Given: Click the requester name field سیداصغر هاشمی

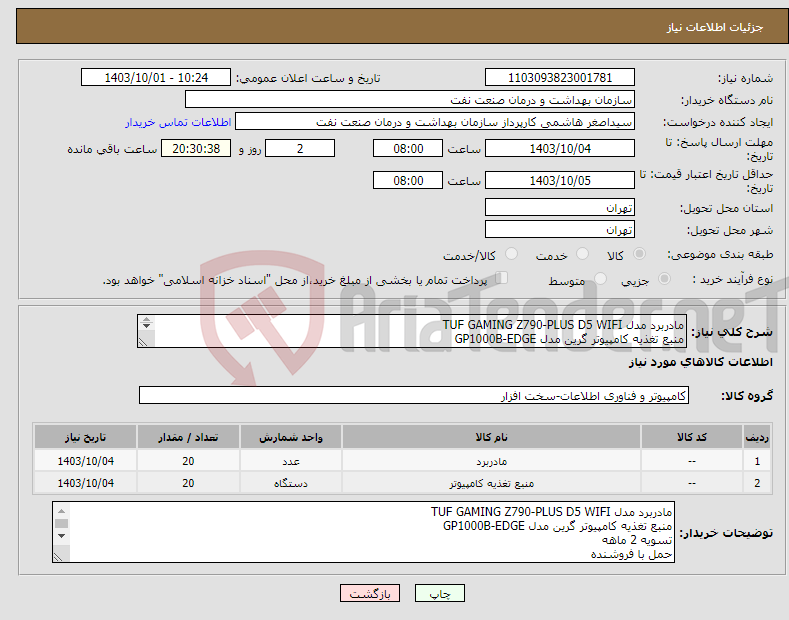Looking at the screenshot, I should tap(435, 122).
